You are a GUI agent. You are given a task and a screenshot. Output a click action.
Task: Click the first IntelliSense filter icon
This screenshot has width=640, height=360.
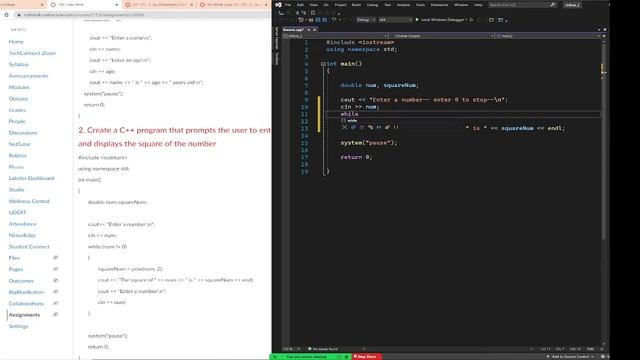344,127
